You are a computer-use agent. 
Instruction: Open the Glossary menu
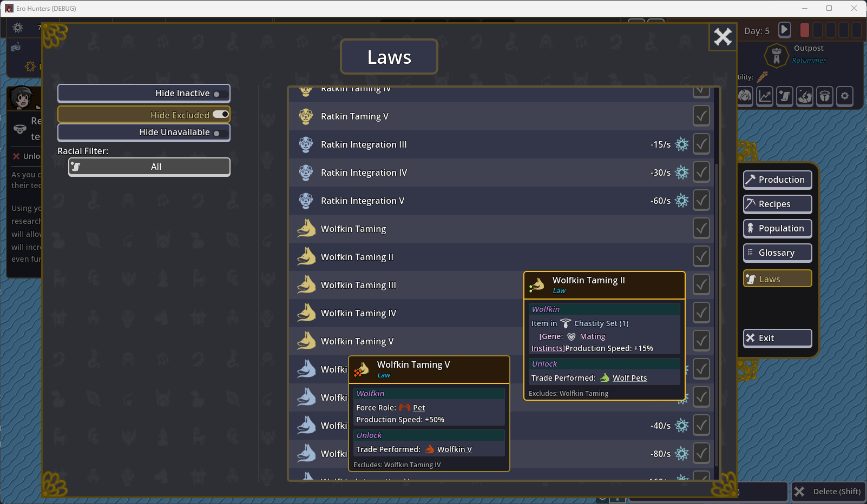tap(777, 253)
